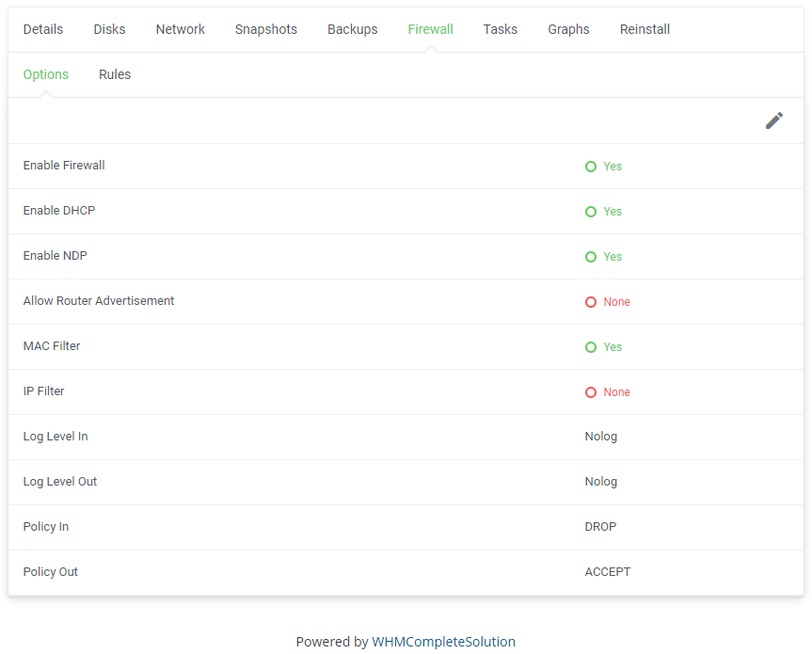Select the Options sub-tab
The image size is (812, 654).
[46, 74]
